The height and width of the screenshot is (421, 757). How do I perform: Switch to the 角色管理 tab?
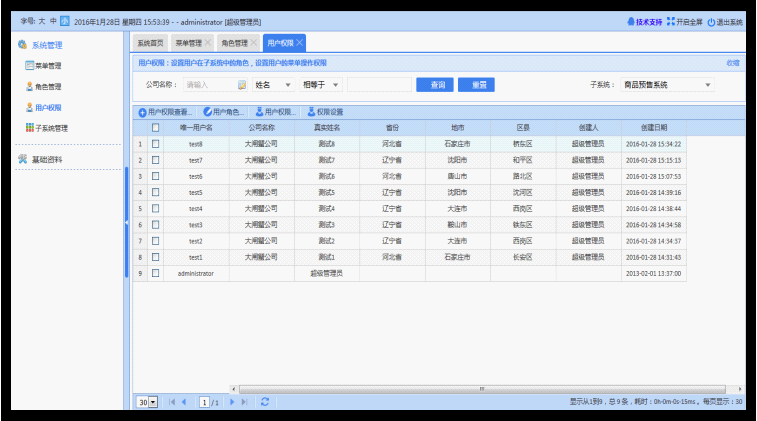point(234,43)
